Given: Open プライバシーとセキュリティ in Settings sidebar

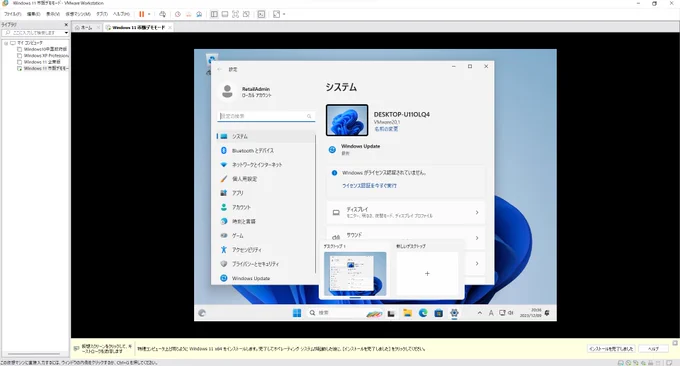Looking at the screenshot, I should 266,264.
